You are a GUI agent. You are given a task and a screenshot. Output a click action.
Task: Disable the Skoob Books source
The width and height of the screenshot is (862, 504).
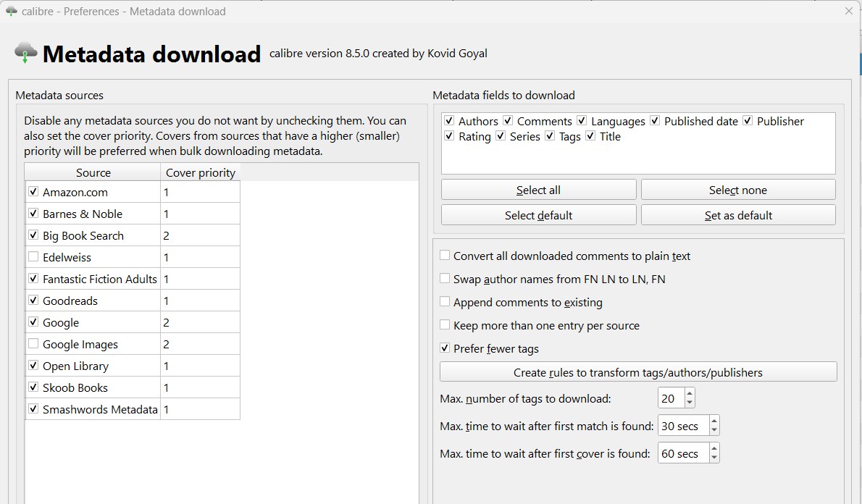point(33,387)
